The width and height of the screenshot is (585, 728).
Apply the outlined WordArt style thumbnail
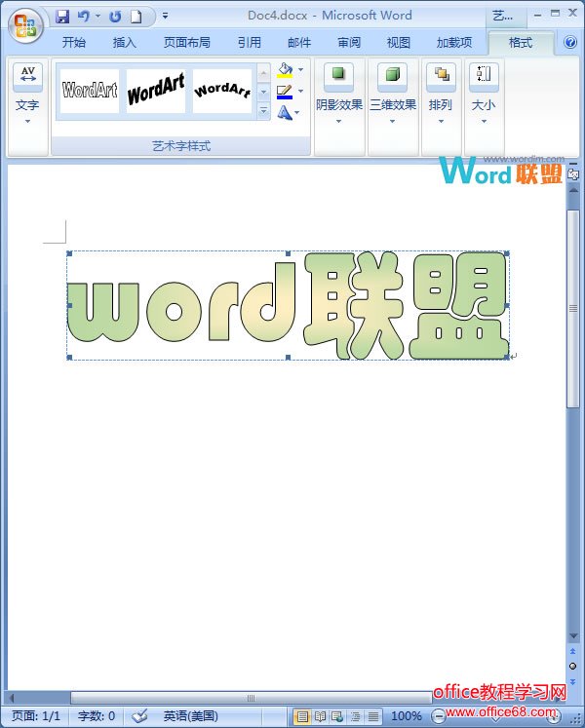[x=90, y=91]
